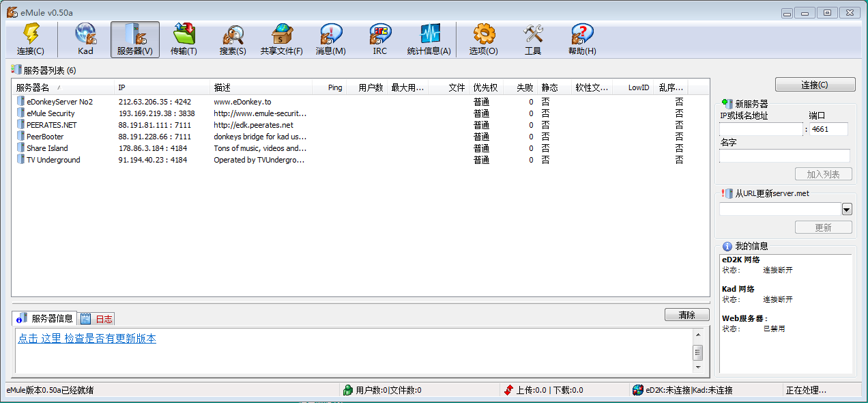Click the server port input field

[828, 129]
